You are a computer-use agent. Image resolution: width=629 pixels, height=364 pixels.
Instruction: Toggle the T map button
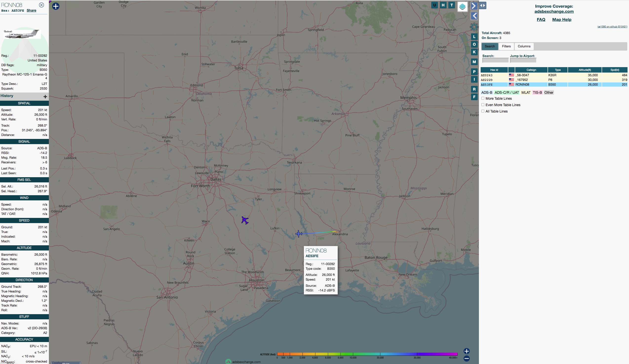pos(452,5)
